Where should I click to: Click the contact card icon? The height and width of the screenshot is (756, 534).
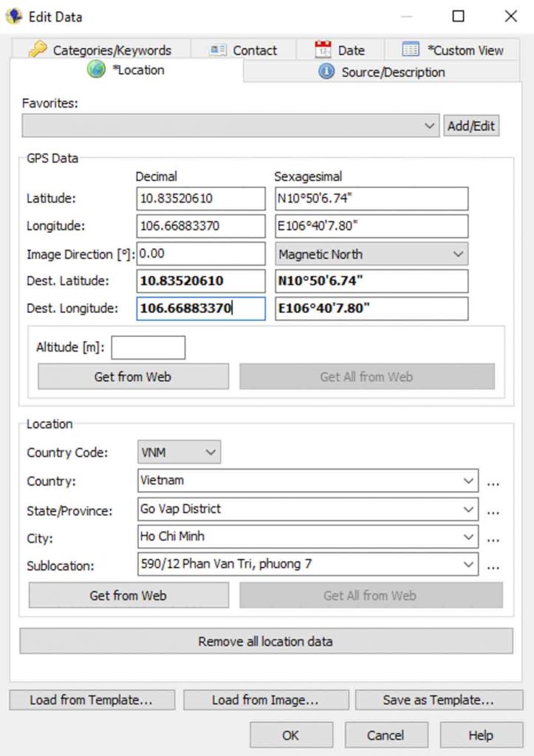(x=218, y=49)
